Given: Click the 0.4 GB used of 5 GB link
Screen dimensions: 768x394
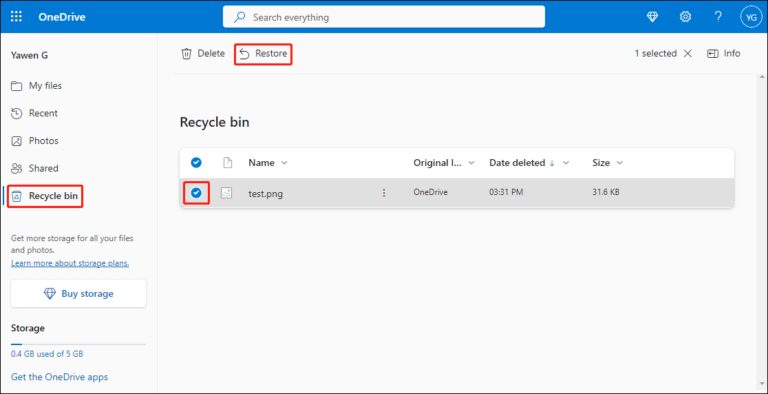Looking at the screenshot, I should pos(47,353).
